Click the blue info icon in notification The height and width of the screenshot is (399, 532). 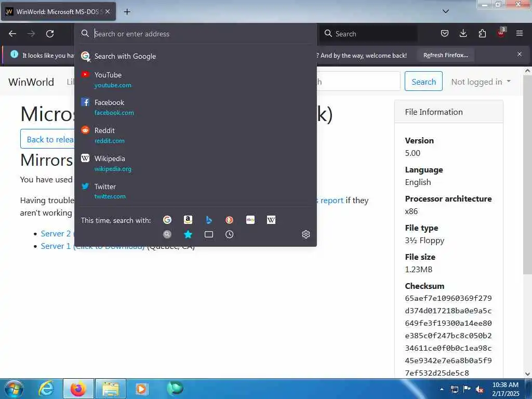coord(14,54)
